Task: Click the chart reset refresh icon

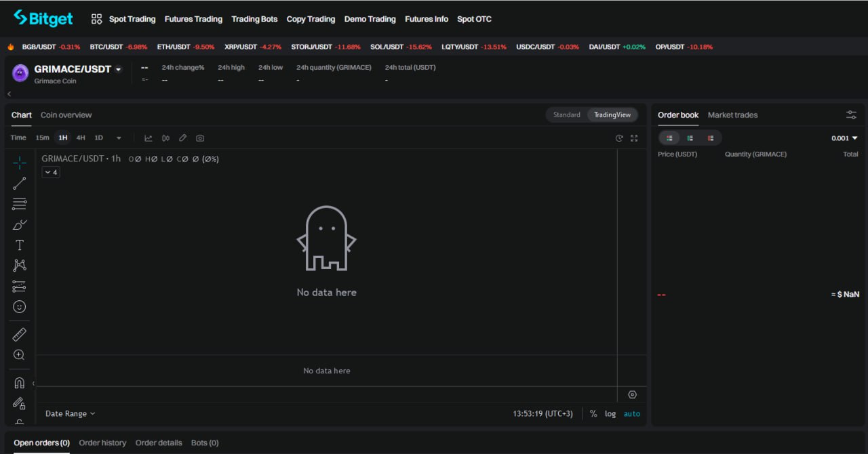Action: (x=619, y=138)
